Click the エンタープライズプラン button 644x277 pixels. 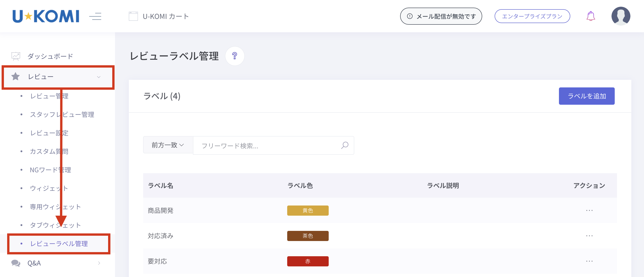(x=532, y=16)
